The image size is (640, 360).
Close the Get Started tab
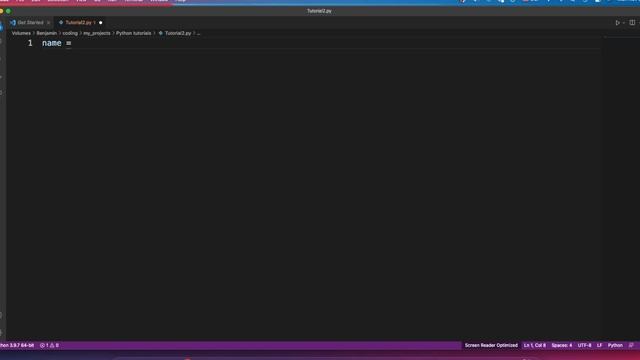48,22
